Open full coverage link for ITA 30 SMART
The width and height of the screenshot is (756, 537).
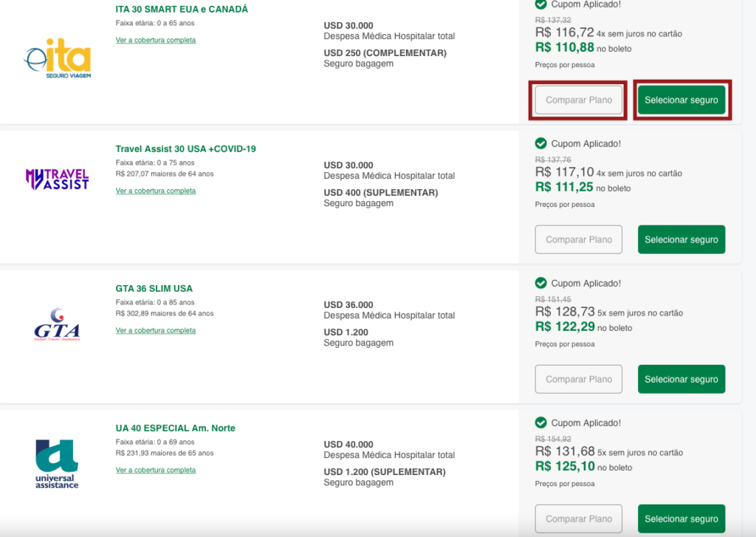pos(156,40)
